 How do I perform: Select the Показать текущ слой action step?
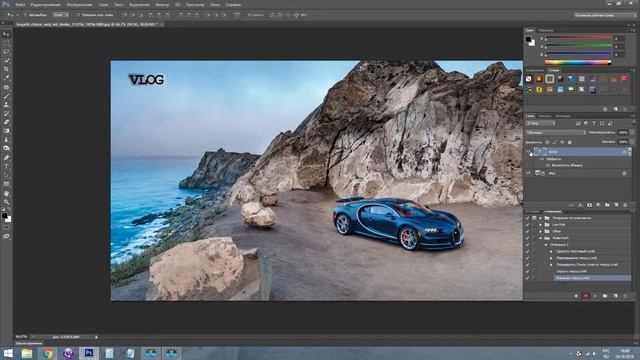click(592, 278)
